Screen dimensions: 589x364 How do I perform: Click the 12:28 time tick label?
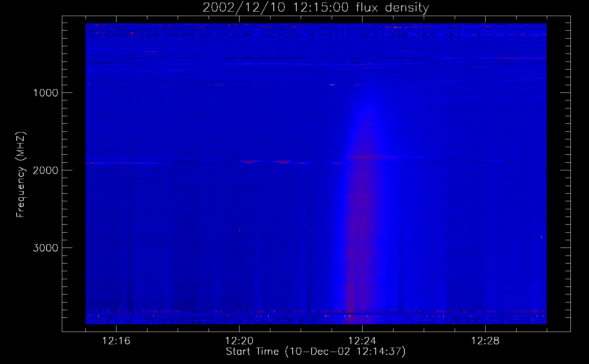point(485,341)
